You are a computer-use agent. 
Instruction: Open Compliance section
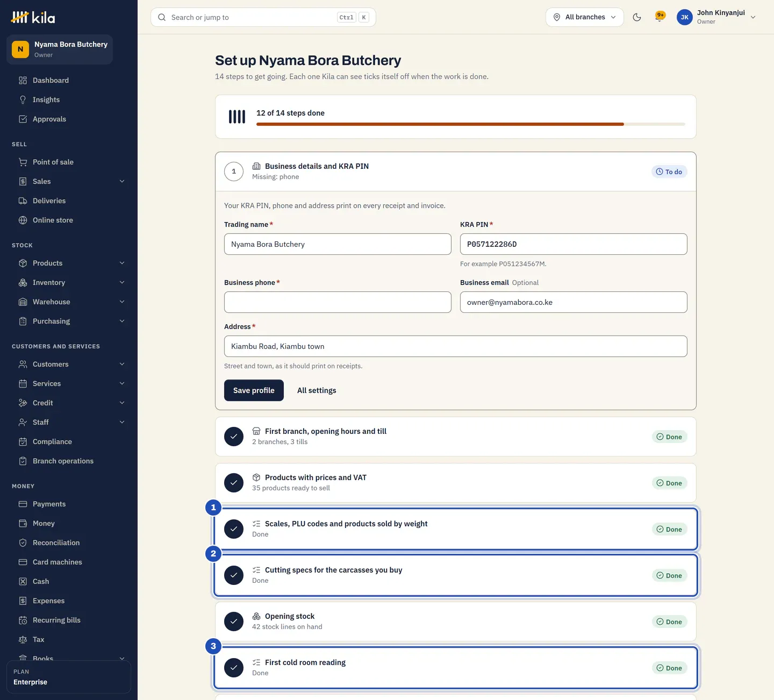coord(69,441)
